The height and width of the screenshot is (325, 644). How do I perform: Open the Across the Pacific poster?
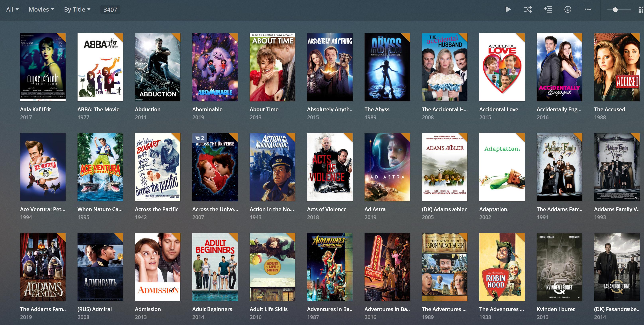pyautogui.click(x=157, y=167)
